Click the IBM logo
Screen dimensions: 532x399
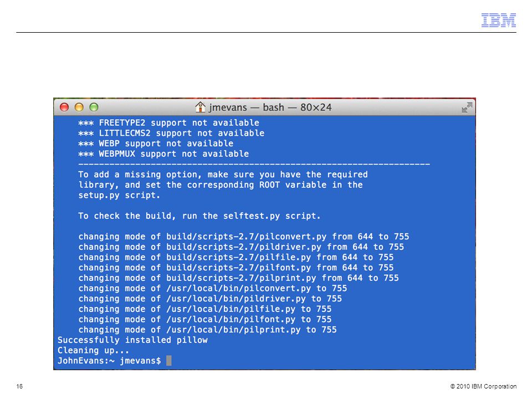[x=499, y=21]
